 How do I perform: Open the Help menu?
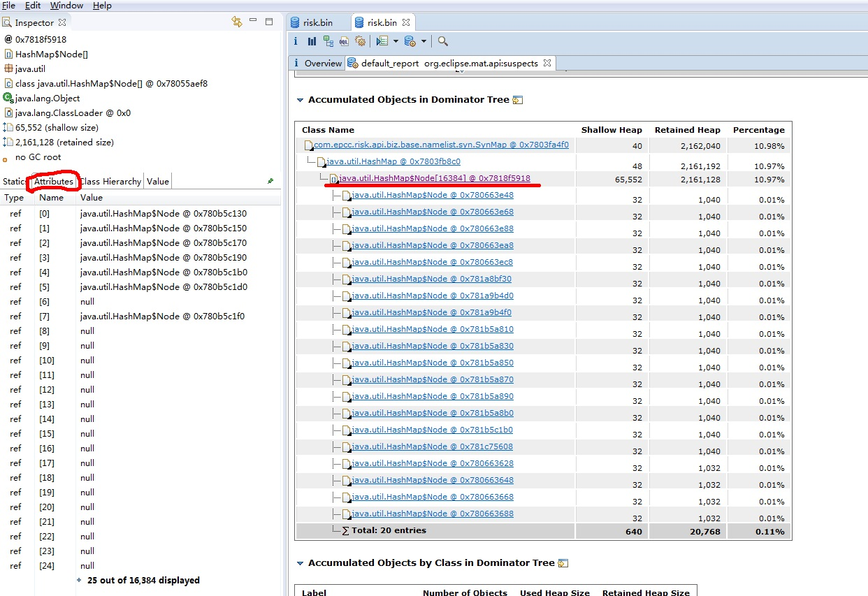pos(102,6)
